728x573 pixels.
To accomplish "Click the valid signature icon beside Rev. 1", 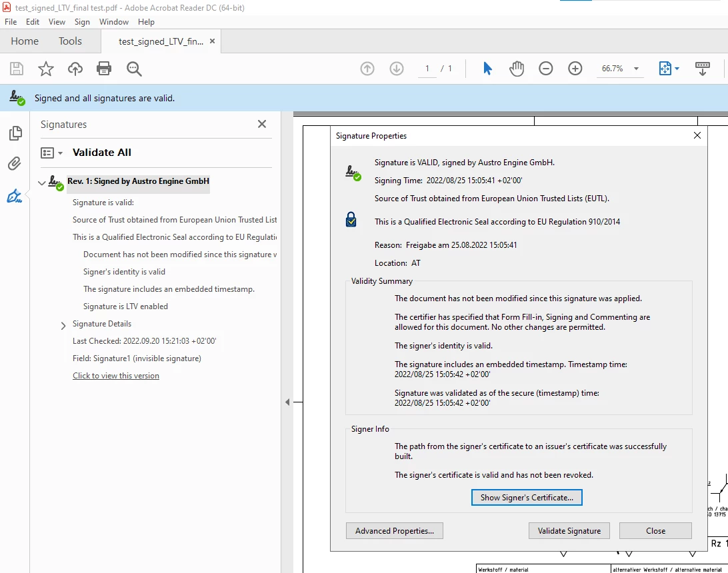I will coord(56,183).
